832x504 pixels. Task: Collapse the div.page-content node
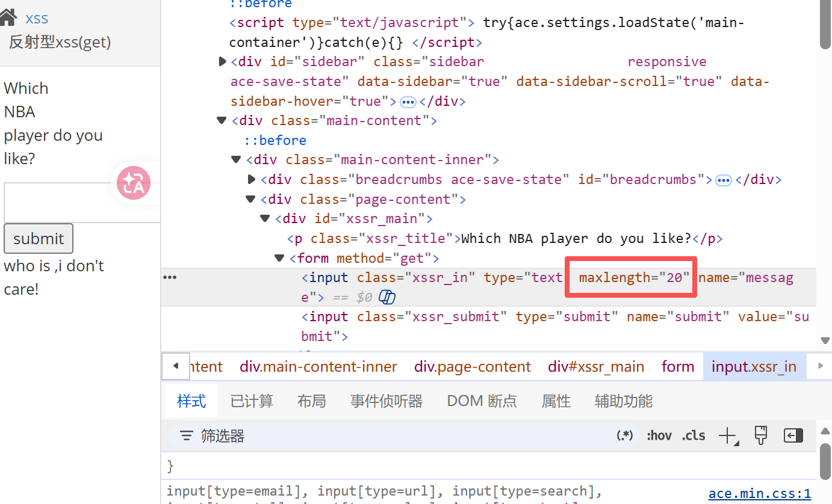point(250,199)
